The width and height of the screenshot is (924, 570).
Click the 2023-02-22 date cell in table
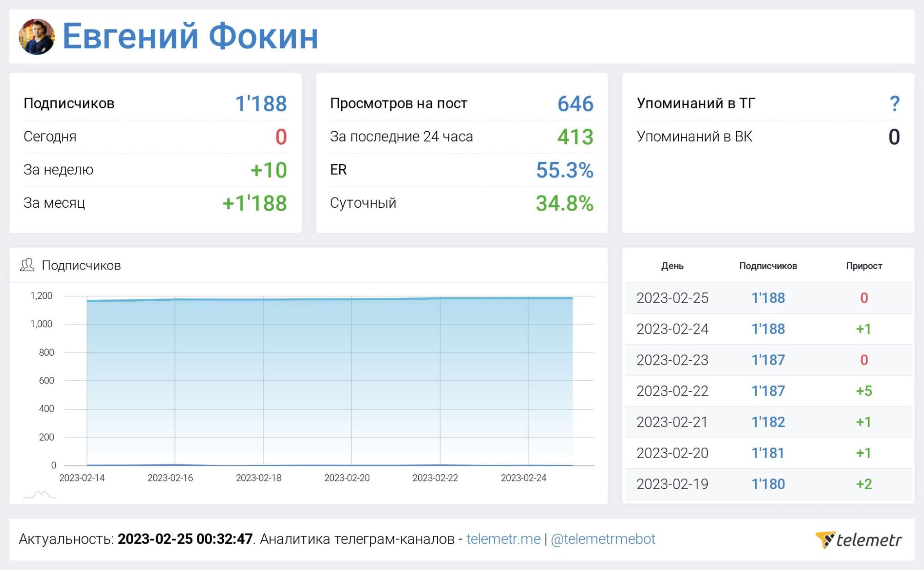pyautogui.click(x=673, y=391)
